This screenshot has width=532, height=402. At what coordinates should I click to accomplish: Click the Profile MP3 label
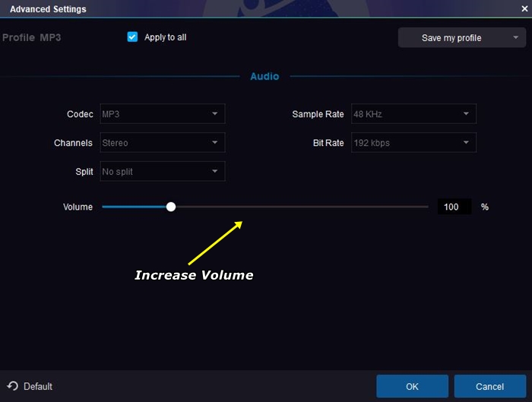(x=32, y=37)
